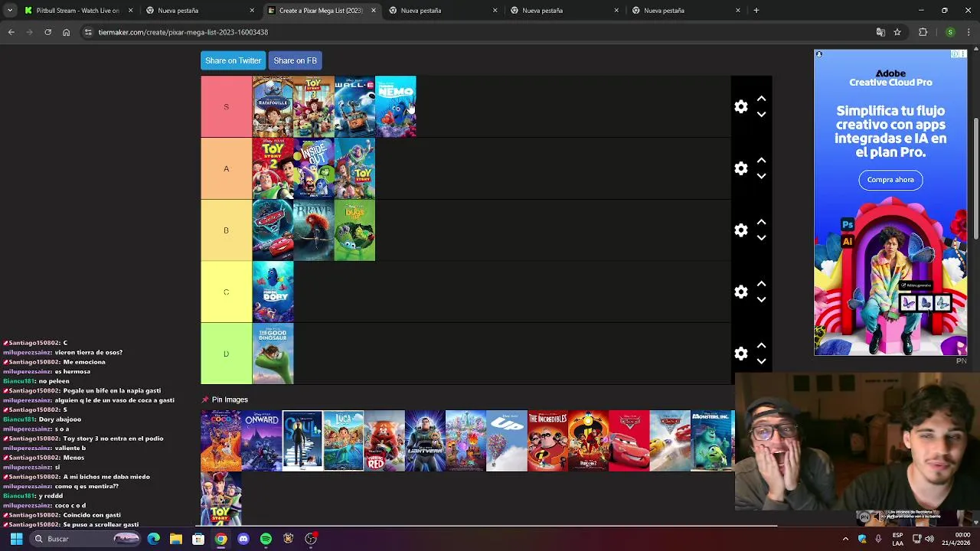Select the Inside Out poster in A tier
This screenshot has width=980, height=551.
[x=314, y=168]
